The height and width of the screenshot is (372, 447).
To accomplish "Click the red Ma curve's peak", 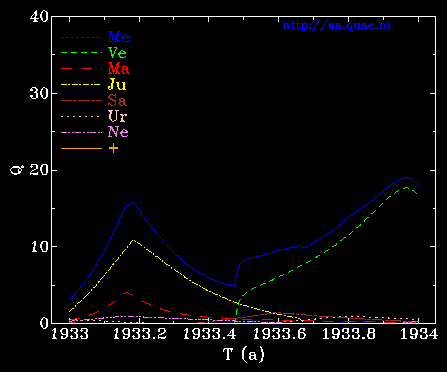I will pyautogui.click(x=126, y=292).
